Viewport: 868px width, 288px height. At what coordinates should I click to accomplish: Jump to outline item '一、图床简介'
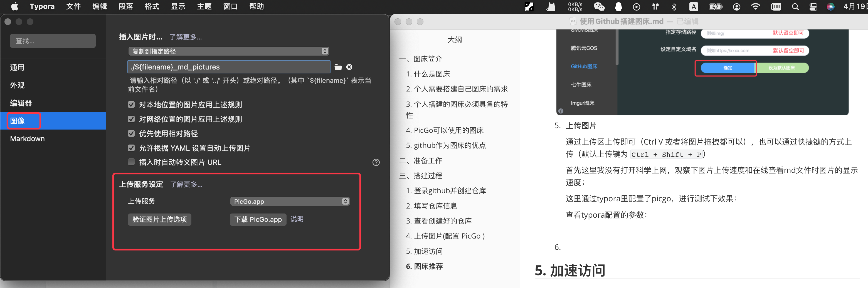[x=421, y=59]
